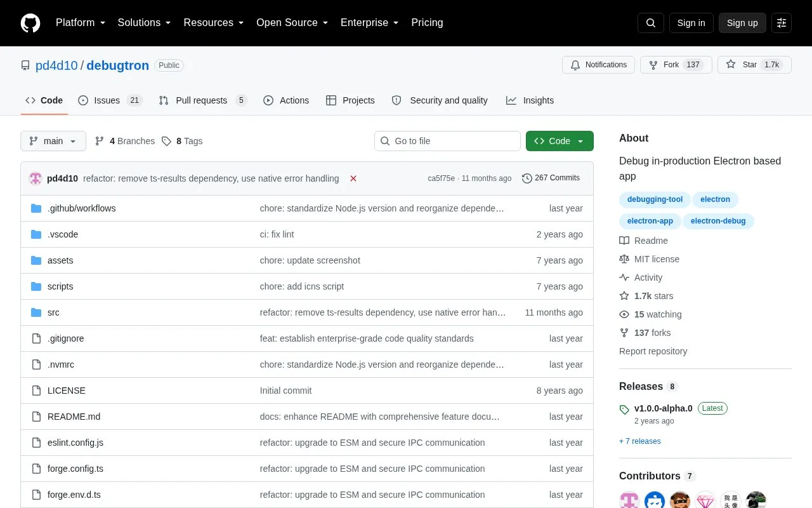Viewport: 812px width, 508px height.
Task: Open the Pricing page
Action: click(427, 23)
